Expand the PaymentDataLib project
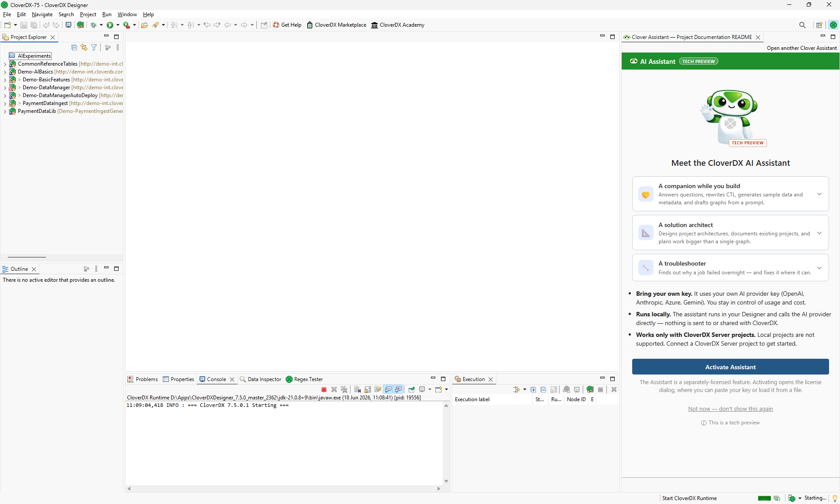The width and height of the screenshot is (840, 504). [x=5, y=112]
